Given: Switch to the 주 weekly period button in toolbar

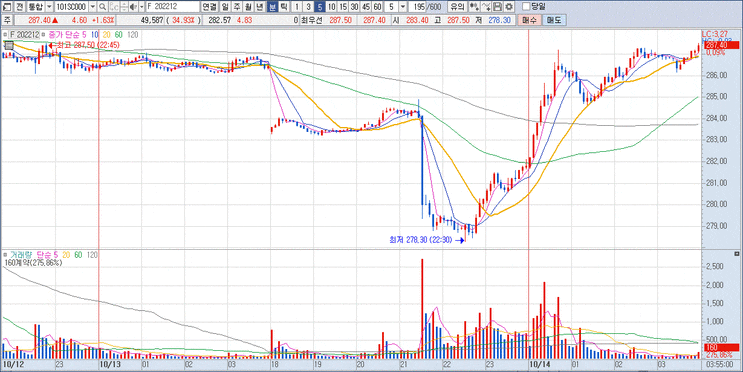Looking at the screenshot, I should click(x=236, y=7).
